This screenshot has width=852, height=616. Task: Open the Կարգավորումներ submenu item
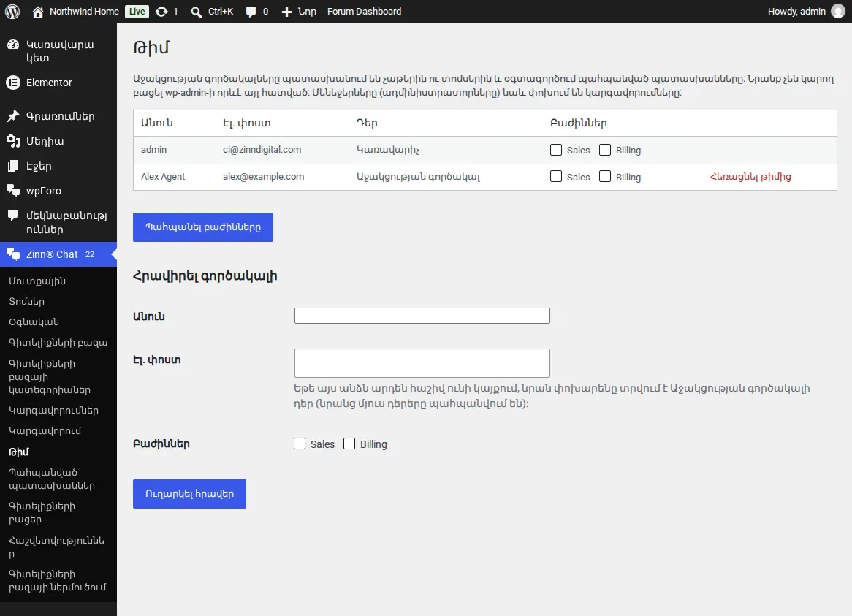coord(54,411)
